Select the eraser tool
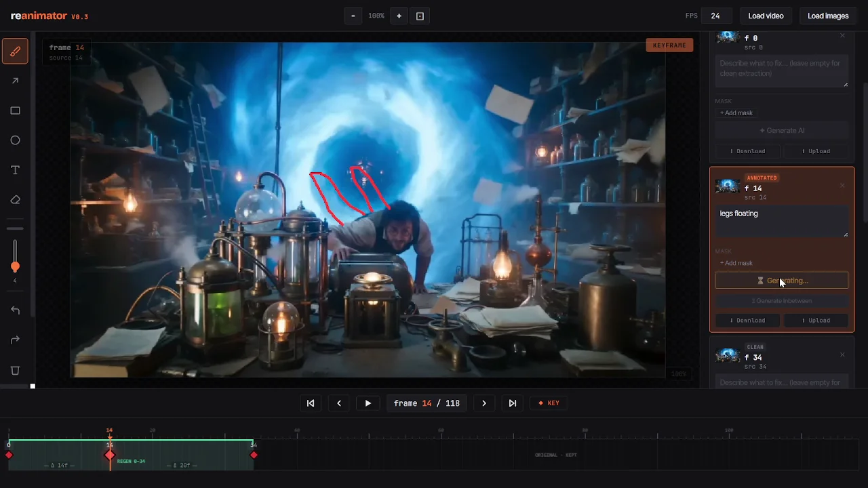 (15, 200)
